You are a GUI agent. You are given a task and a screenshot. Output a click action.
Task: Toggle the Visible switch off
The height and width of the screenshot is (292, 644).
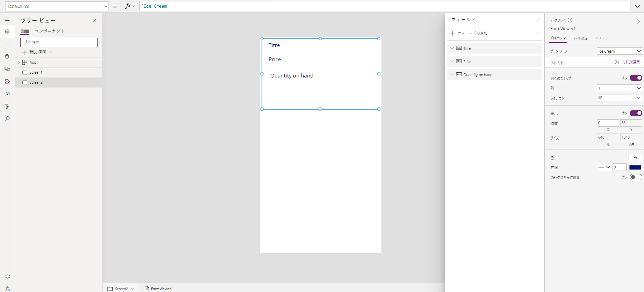click(x=636, y=113)
